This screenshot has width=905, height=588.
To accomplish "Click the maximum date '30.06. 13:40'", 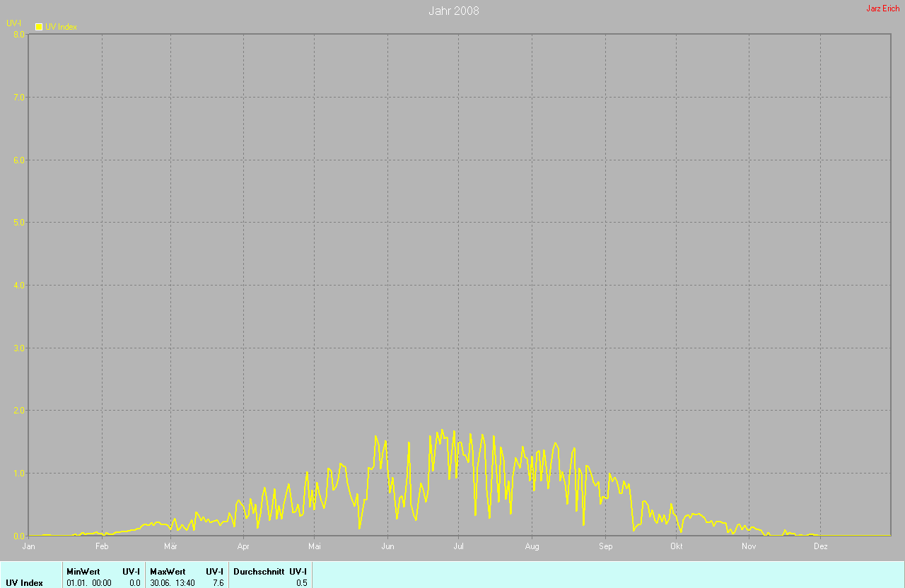I will point(173,583).
